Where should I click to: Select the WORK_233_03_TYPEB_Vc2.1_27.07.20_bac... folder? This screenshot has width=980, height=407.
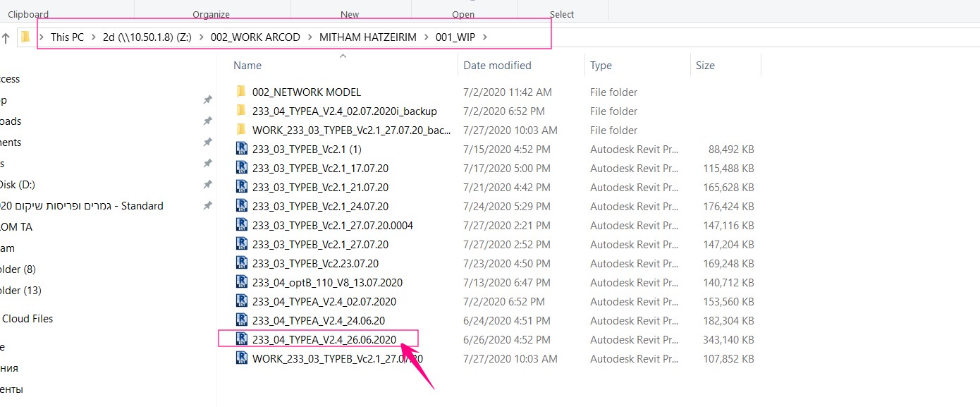[351, 130]
